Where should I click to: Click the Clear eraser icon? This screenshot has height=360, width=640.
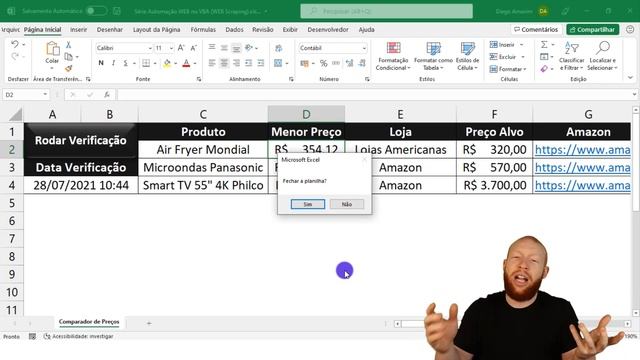(x=544, y=69)
